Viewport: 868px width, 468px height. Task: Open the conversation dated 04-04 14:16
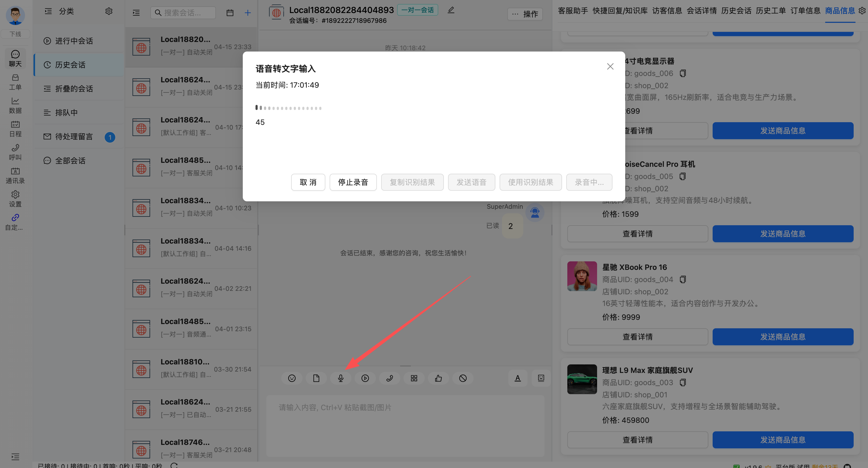191,248
